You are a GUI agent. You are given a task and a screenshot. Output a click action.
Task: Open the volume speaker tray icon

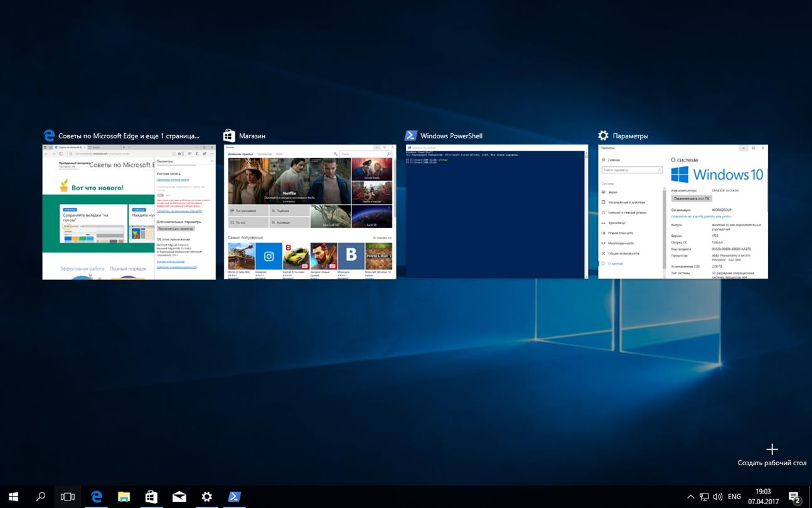tap(718, 497)
